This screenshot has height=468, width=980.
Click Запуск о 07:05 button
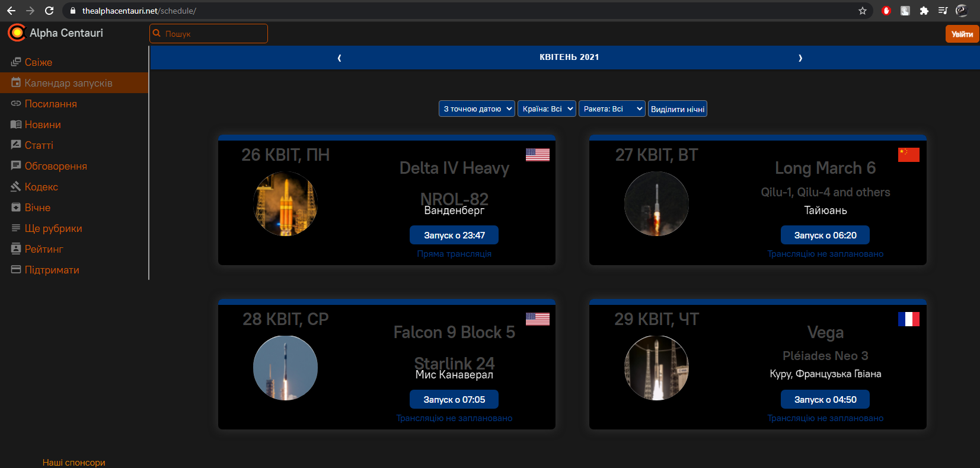(x=454, y=399)
